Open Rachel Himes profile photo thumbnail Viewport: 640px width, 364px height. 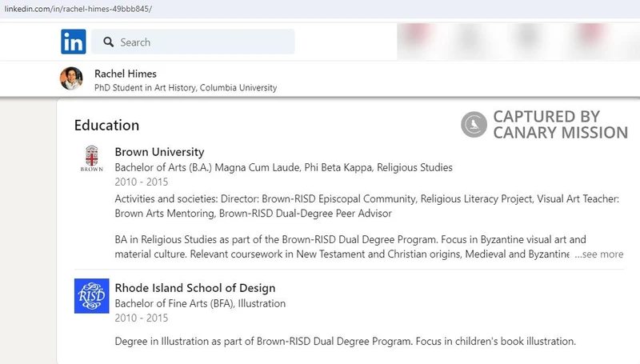tap(71, 78)
